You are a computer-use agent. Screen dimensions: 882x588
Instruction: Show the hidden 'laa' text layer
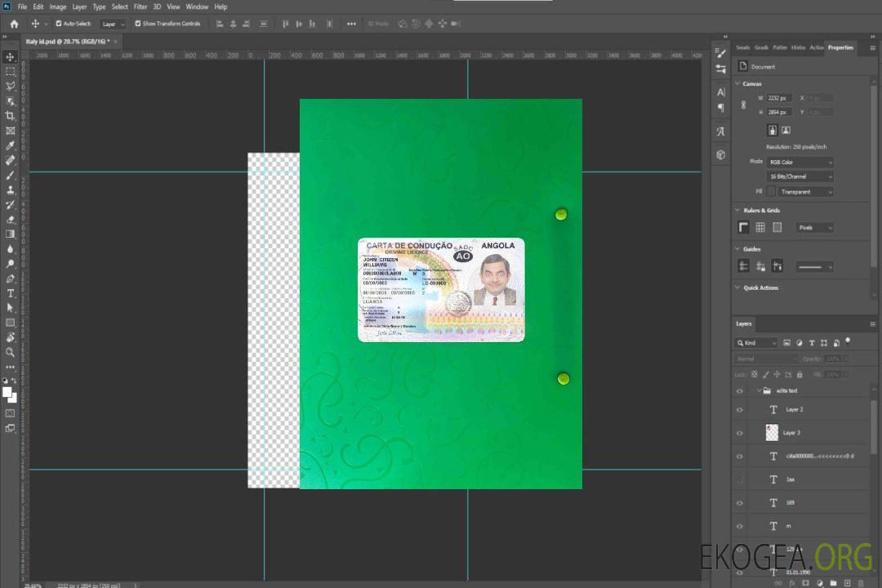740,480
